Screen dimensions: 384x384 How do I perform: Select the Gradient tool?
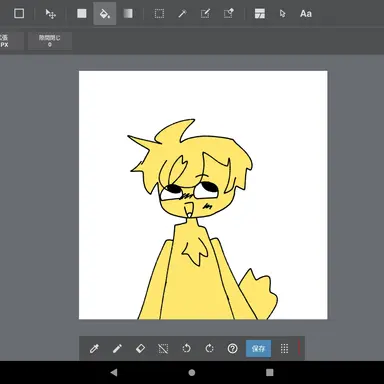click(128, 14)
